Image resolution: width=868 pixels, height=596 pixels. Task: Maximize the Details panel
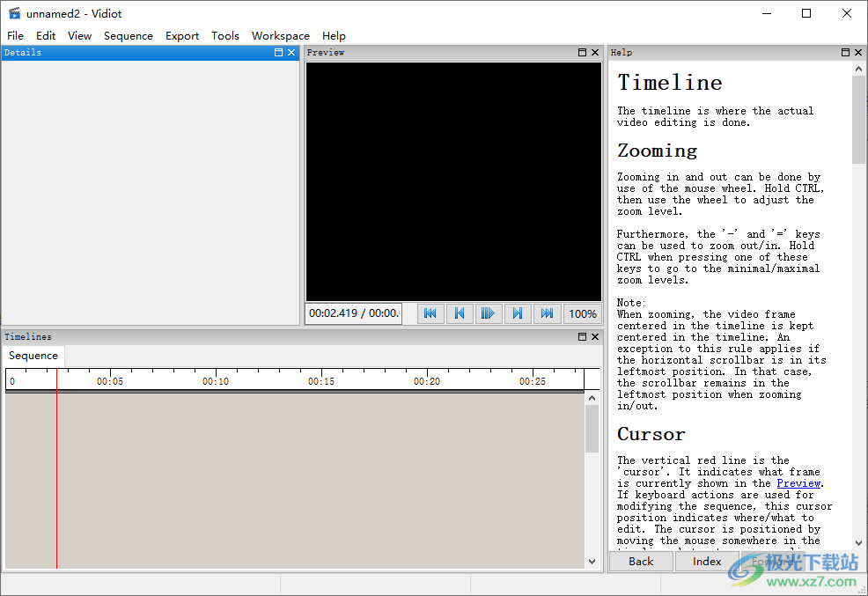(278, 52)
